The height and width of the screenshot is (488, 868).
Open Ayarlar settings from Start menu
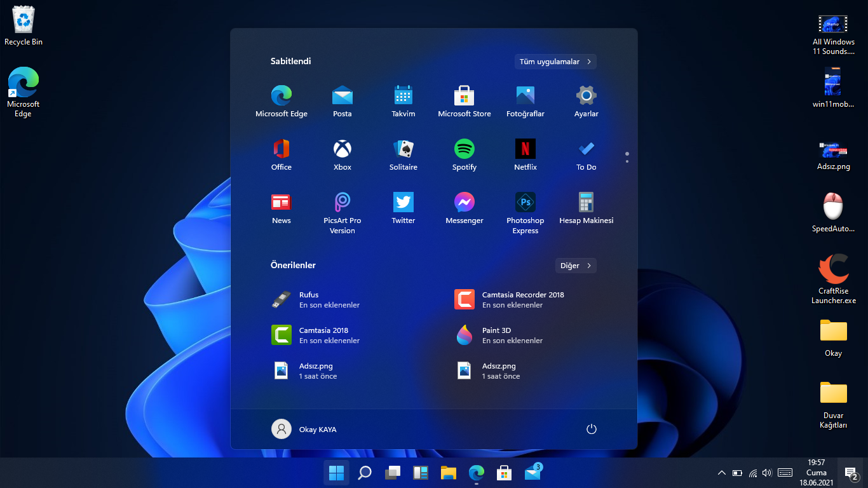[x=587, y=102]
